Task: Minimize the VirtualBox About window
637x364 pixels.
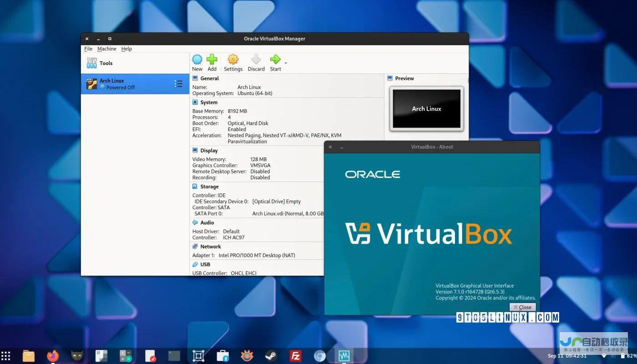Action: coord(341,147)
